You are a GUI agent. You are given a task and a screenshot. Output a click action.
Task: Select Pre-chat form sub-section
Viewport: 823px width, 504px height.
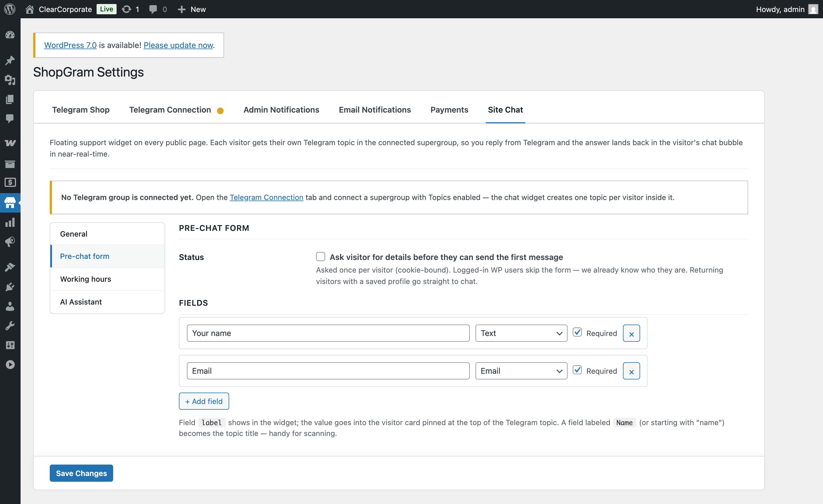click(x=107, y=256)
